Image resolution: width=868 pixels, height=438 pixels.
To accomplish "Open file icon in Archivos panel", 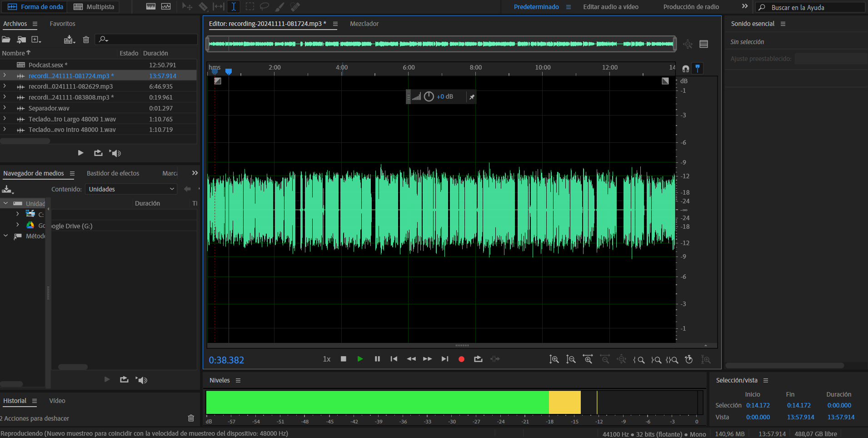I will point(6,40).
